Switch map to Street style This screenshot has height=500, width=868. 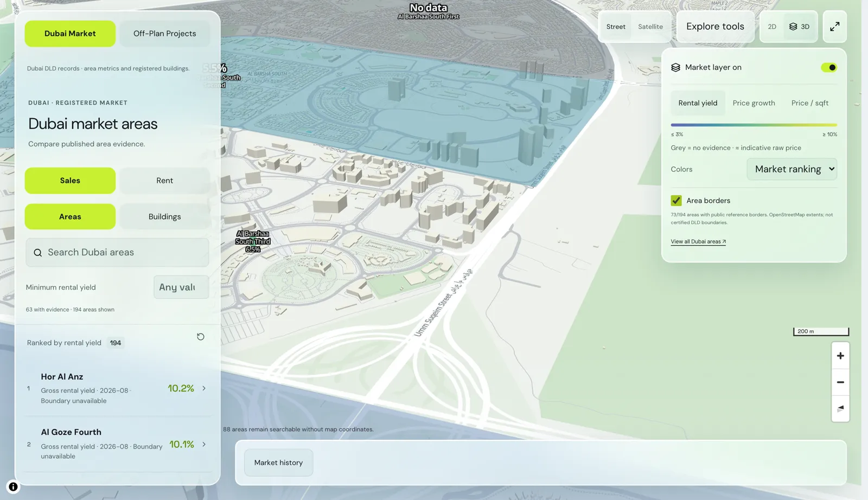(x=616, y=27)
